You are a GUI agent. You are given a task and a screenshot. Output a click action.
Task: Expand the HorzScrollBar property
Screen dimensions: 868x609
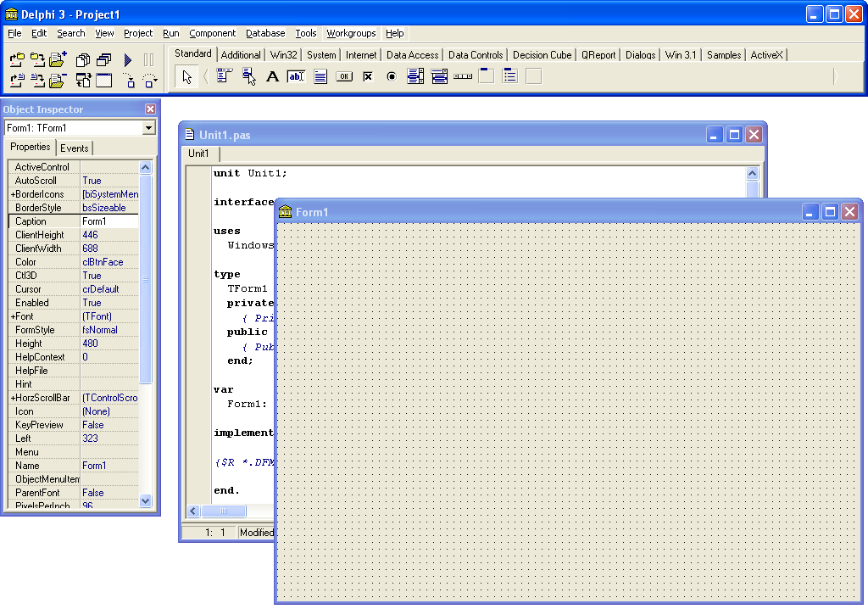[12, 398]
